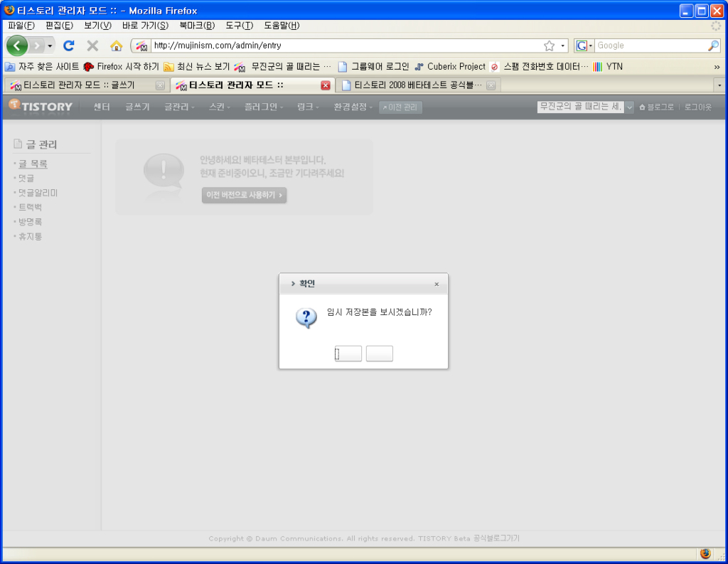Open 센터 in Tistory navigation
Image resolution: width=728 pixels, height=564 pixels.
click(x=102, y=107)
